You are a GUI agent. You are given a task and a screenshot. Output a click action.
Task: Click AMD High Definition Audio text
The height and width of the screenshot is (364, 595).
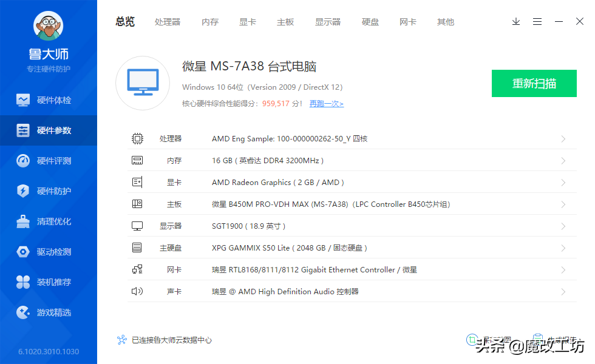point(285,292)
